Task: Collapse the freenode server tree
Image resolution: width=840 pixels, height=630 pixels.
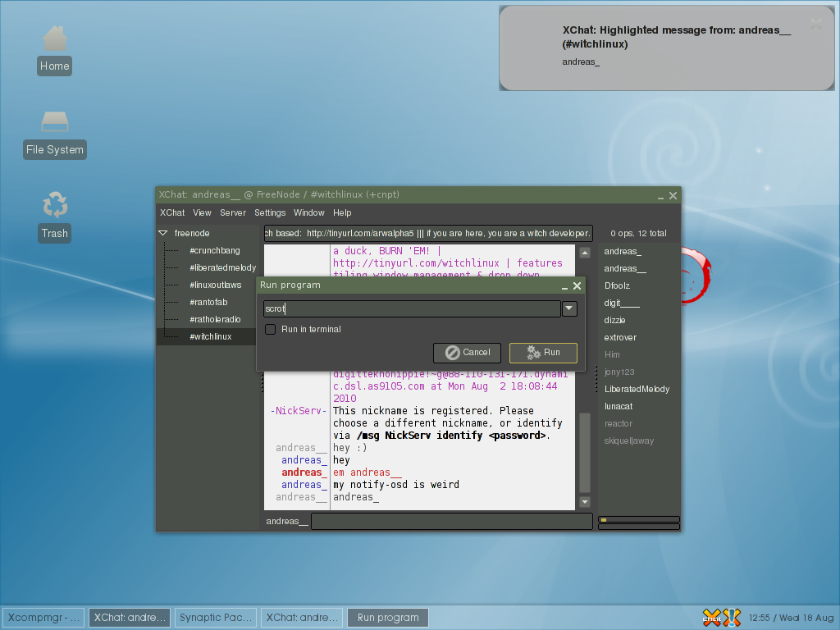Action: 163,233
